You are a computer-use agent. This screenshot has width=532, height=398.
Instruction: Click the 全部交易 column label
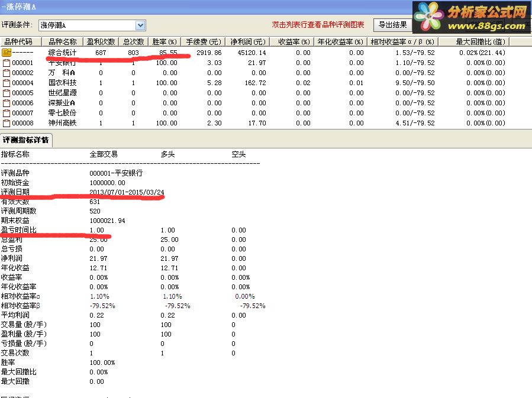coord(104,154)
